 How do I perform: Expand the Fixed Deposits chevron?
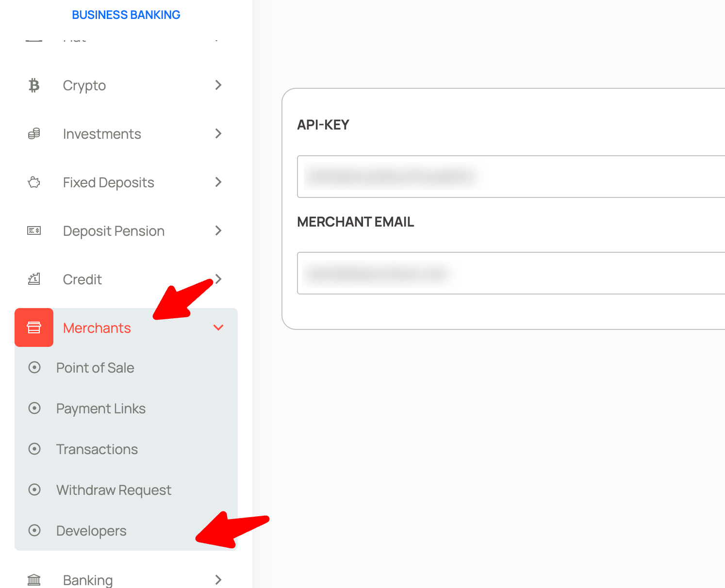tap(218, 182)
